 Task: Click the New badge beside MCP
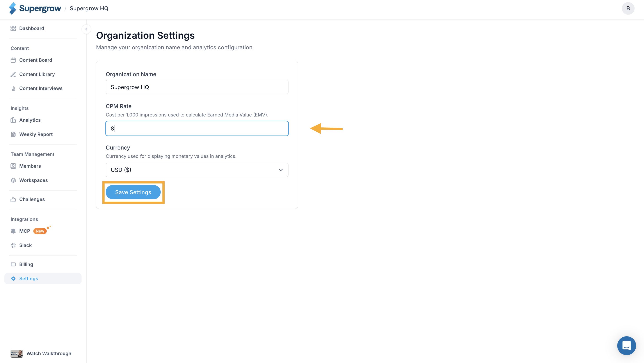click(x=40, y=231)
